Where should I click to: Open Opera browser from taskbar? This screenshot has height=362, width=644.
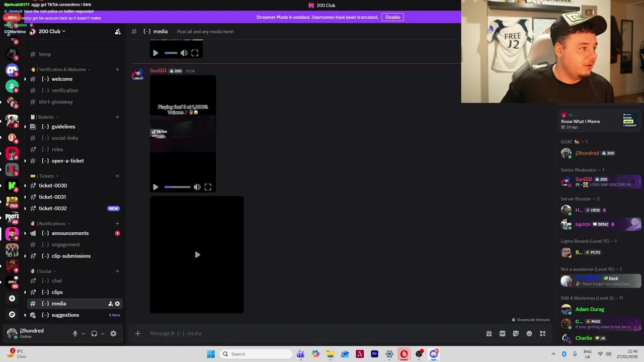point(404,354)
